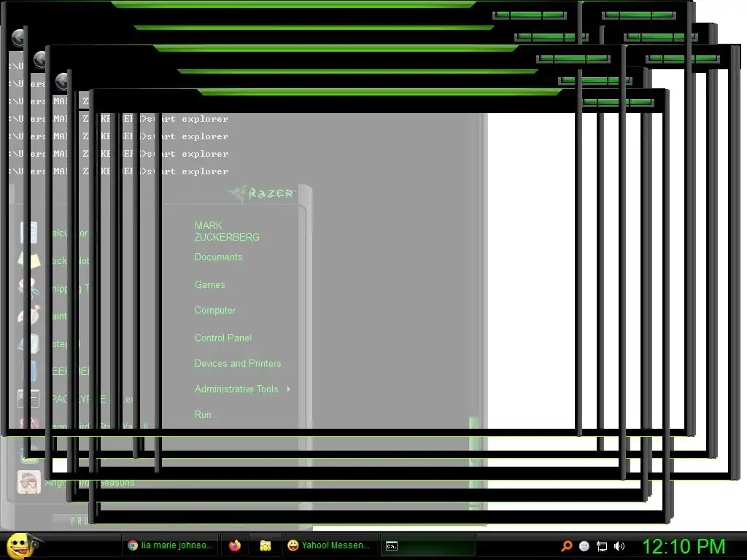Viewport: 747px width, 560px height.
Task: Switch to Yahoo! Messenger taskbar item
Action: [x=330, y=545]
